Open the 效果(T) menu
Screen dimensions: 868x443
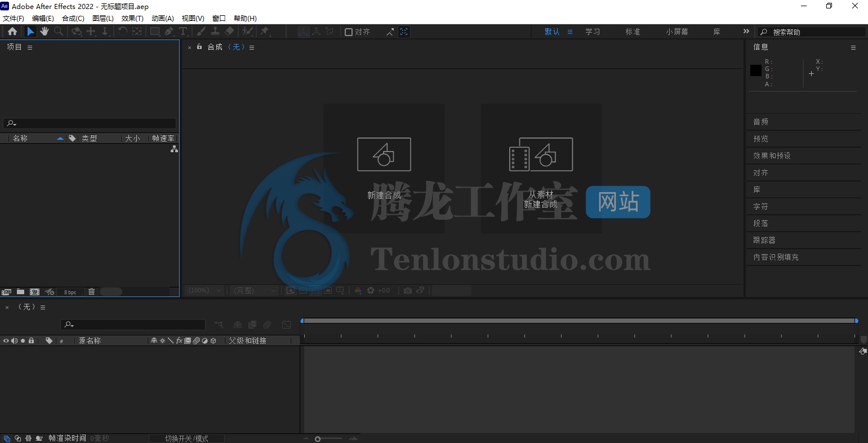point(132,19)
